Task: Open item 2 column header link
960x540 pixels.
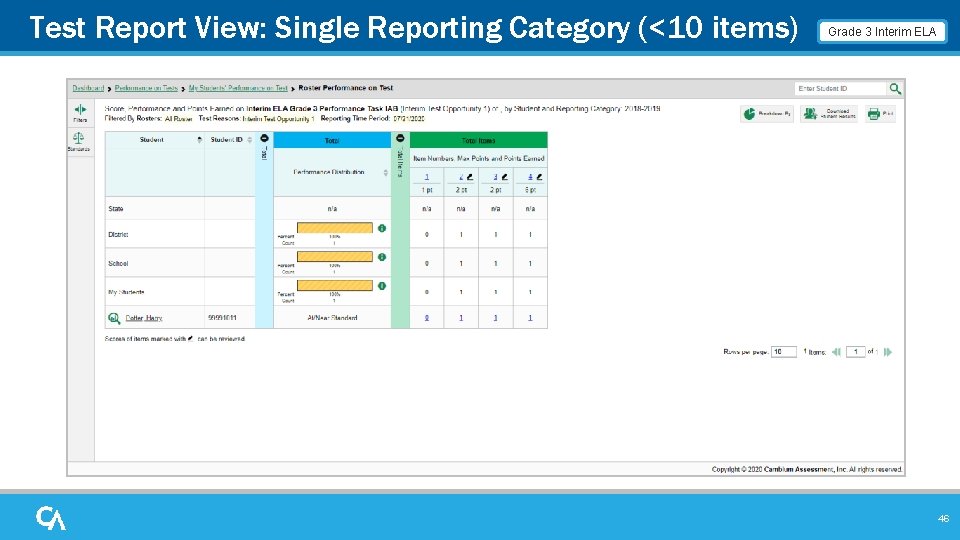Action: [462, 177]
